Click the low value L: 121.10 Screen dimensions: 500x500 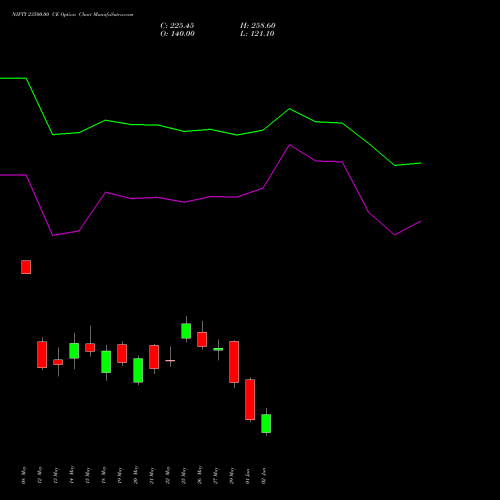click(257, 34)
